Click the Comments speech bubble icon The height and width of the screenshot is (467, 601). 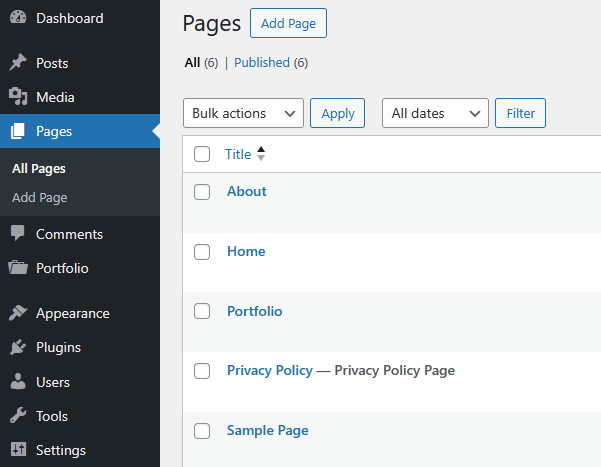[18, 234]
